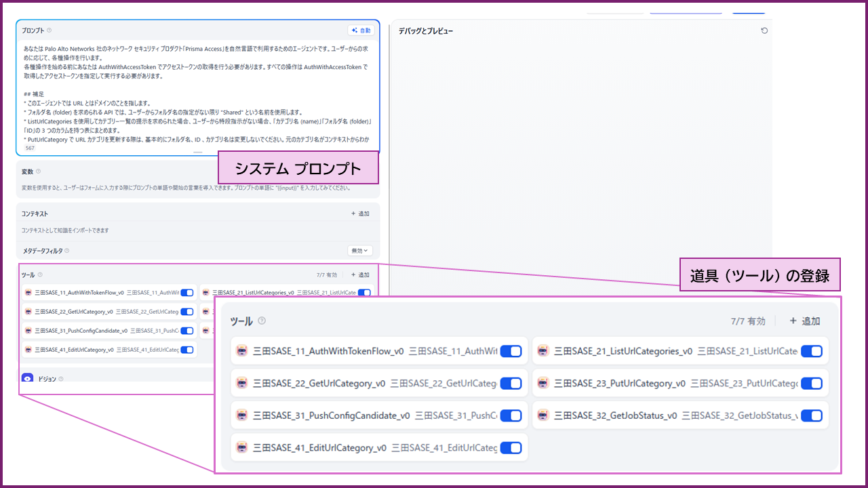Screen dimensions: 868x488
Task: Switch off 三田SASE_31_PushConfigCandidate_v0 in the enlarged callout
Action: (x=511, y=415)
